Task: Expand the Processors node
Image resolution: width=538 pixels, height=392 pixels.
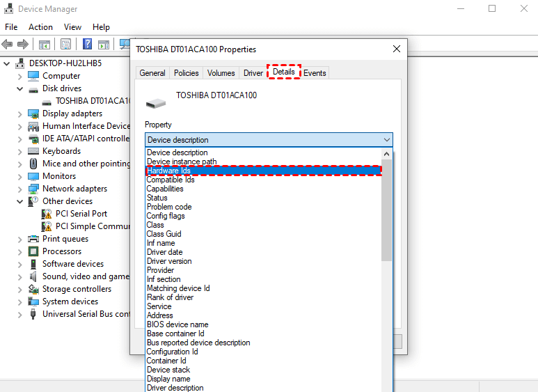Action: [x=20, y=251]
